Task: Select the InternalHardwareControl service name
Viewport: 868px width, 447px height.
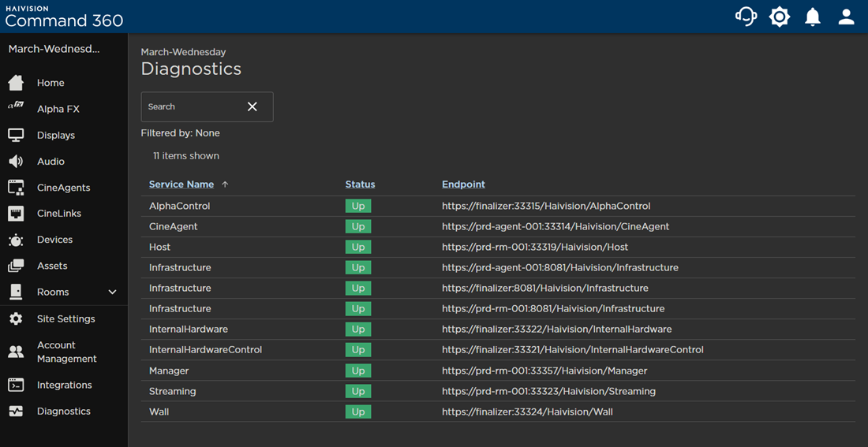Action: click(205, 349)
